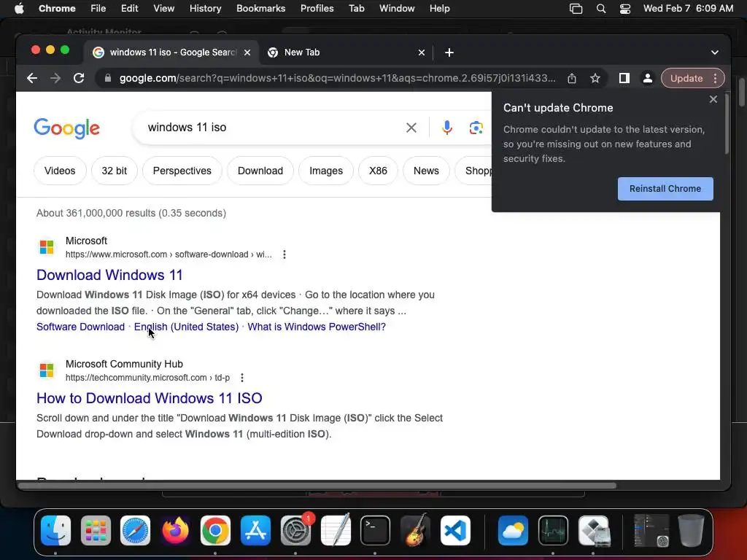The height and width of the screenshot is (560, 747).
Task: Start a voice search with the microphone
Action: [x=447, y=128]
